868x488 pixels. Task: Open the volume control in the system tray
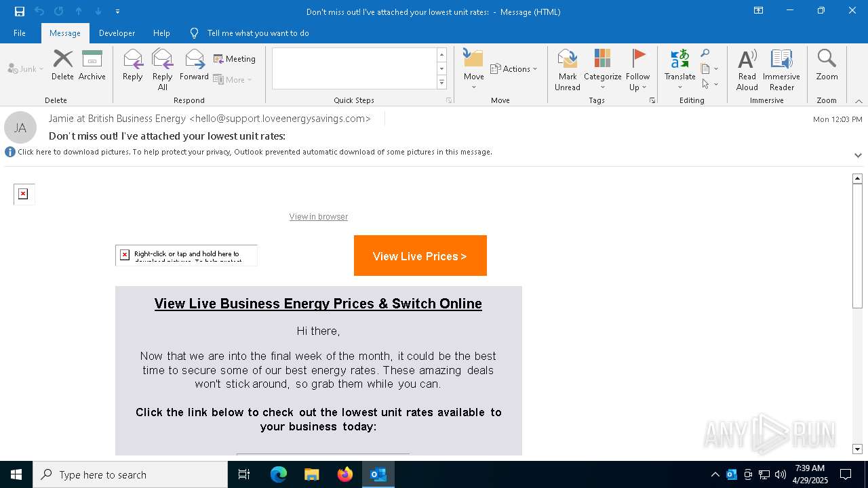(x=781, y=474)
